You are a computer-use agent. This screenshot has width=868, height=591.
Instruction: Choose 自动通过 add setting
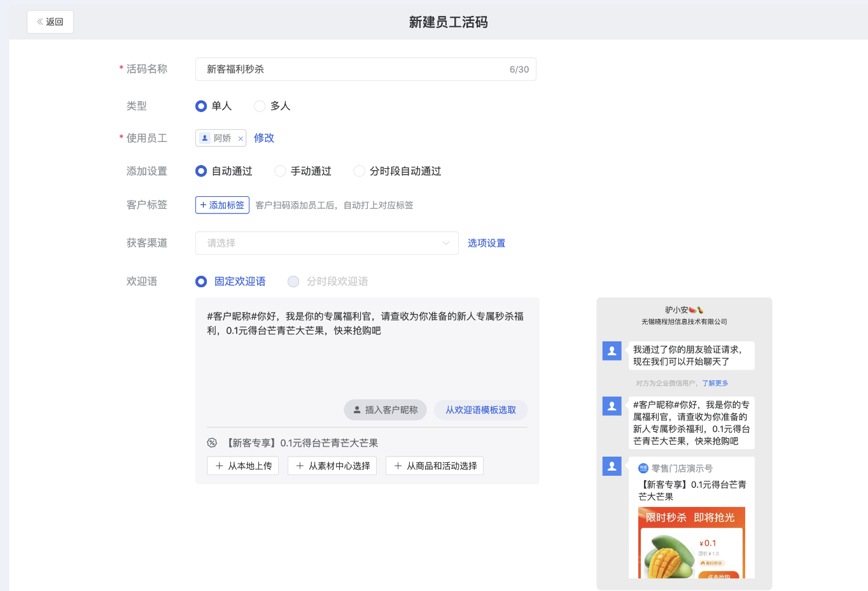(201, 171)
